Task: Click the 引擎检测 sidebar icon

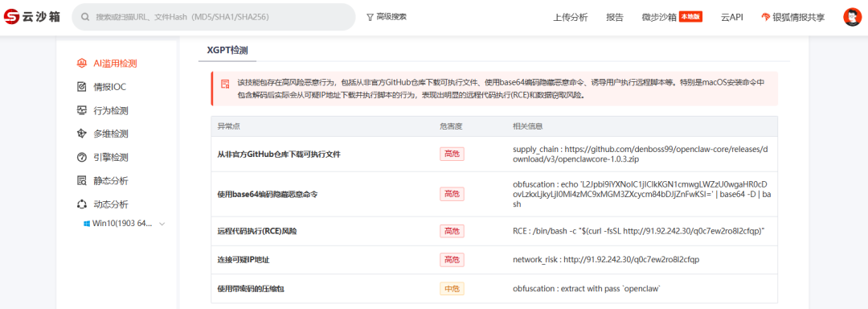Action: point(81,157)
